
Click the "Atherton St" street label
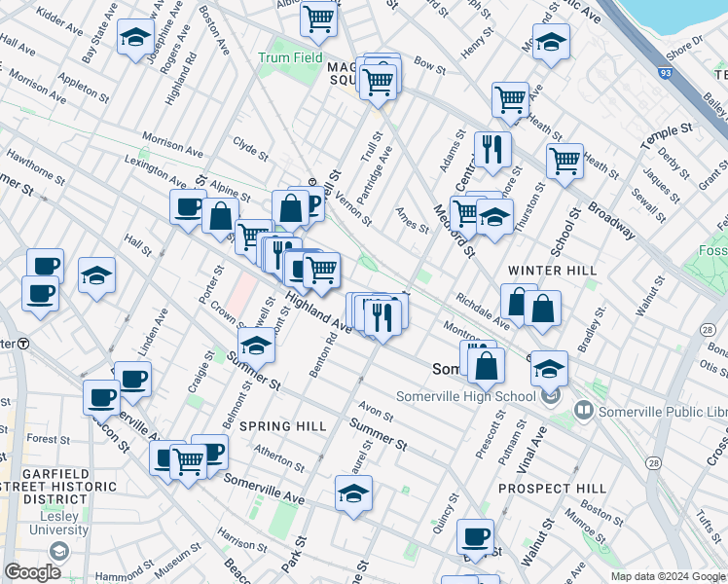click(279, 458)
